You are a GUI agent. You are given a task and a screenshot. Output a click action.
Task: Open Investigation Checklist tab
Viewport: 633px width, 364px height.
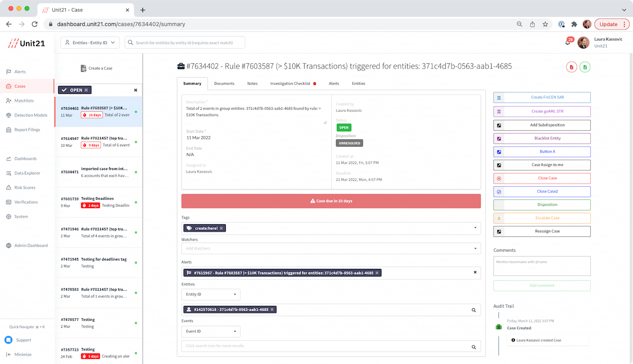click(x=293, y=83)
